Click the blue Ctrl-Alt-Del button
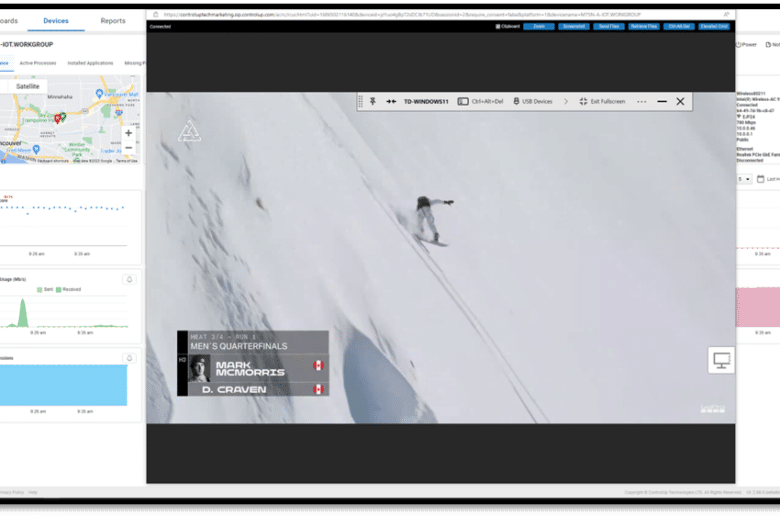 click(x=679, y=26)
